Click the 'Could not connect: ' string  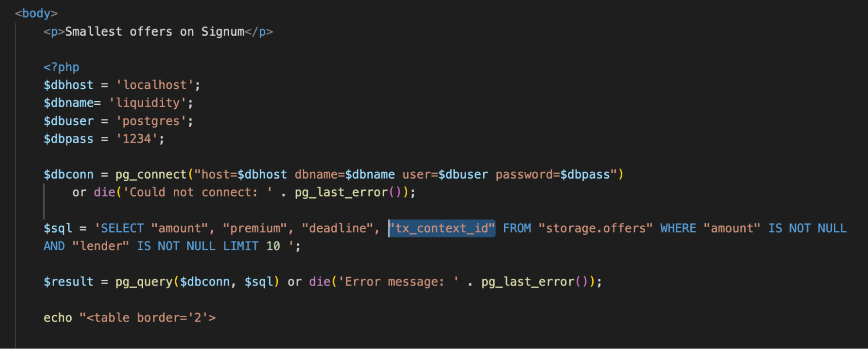point(198,193)
